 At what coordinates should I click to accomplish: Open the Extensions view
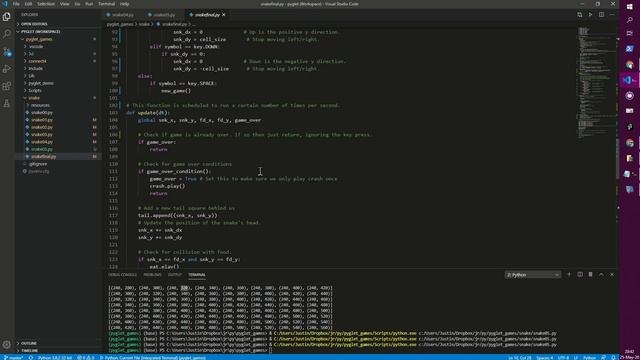[x=7, y=86]
